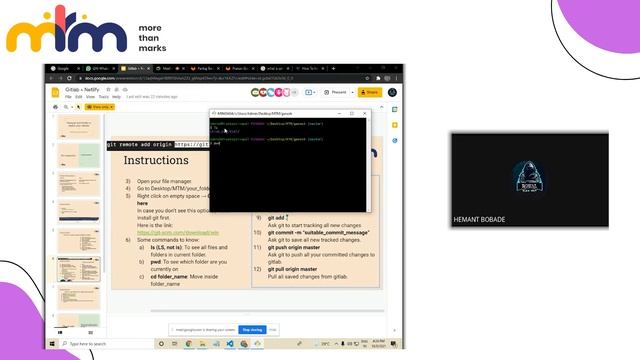Screen dimensions: 640x360
Task: Open the Help menu in Slides
Action: [x=116, y=97]
